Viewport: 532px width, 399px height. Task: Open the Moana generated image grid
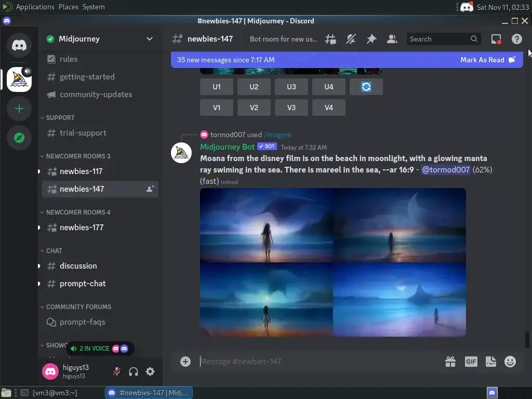click(333, 262)
